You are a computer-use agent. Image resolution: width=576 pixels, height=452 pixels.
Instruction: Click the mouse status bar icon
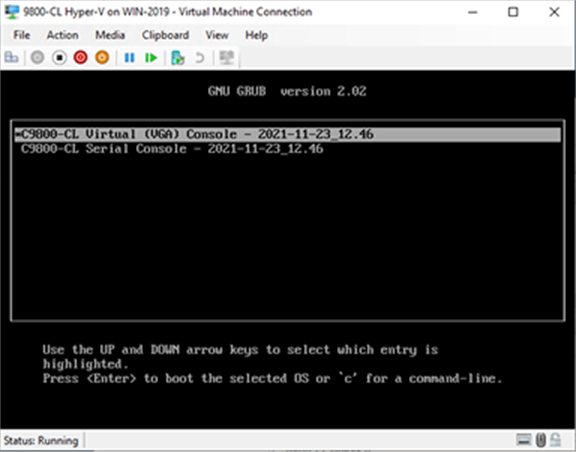click(540, 440)
